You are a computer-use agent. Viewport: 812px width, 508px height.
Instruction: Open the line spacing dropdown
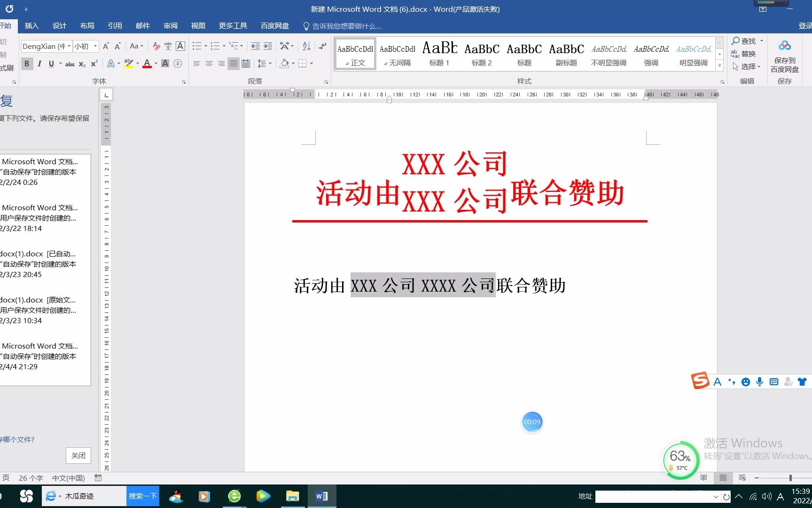click(x=265, y=63)
